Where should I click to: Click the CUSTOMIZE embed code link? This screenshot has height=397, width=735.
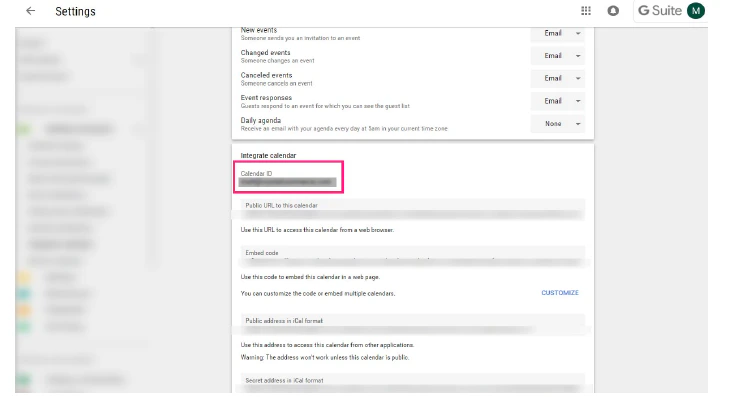[560, 292]
